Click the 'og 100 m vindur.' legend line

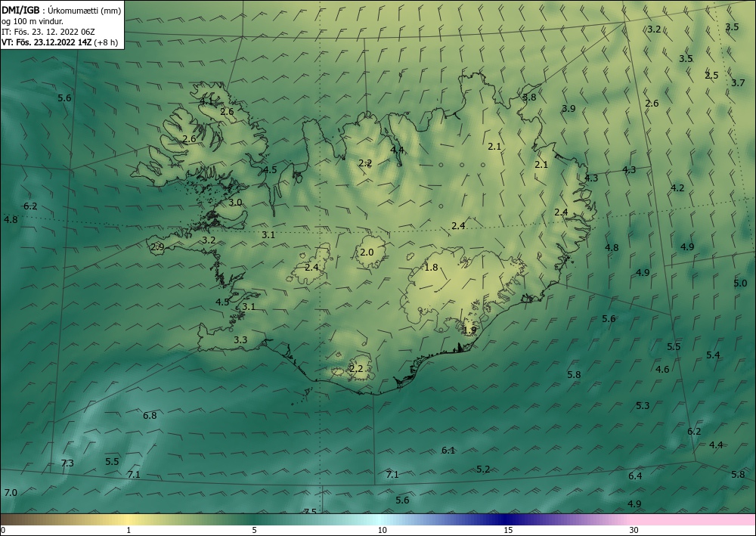pos(33,21)
